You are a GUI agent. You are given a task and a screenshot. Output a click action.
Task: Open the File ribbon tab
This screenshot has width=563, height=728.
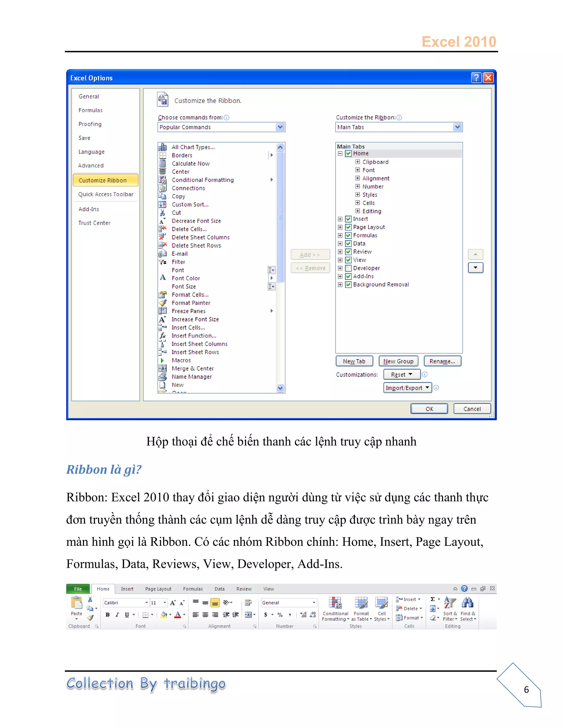78,589
